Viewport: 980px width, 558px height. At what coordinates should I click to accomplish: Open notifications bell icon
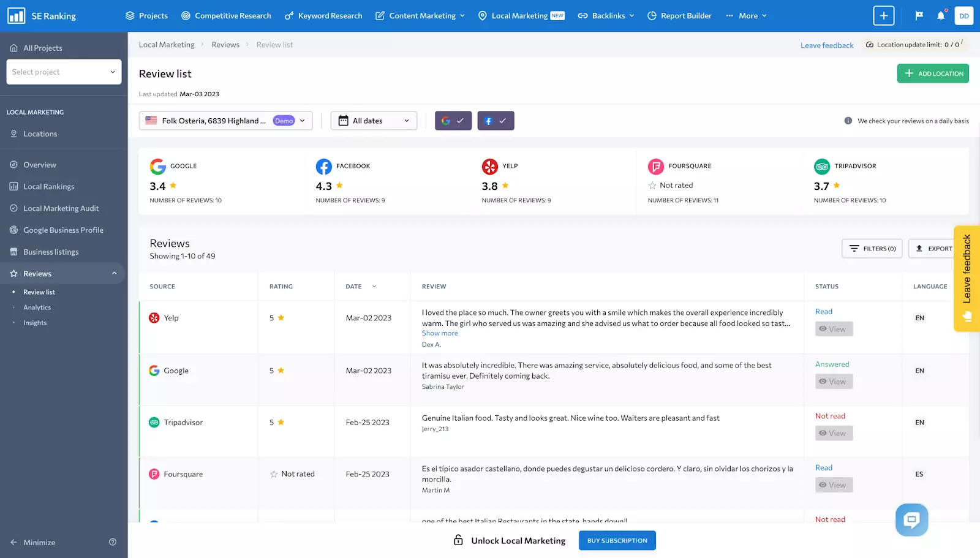pyautogui.click(x=941, y=16)
